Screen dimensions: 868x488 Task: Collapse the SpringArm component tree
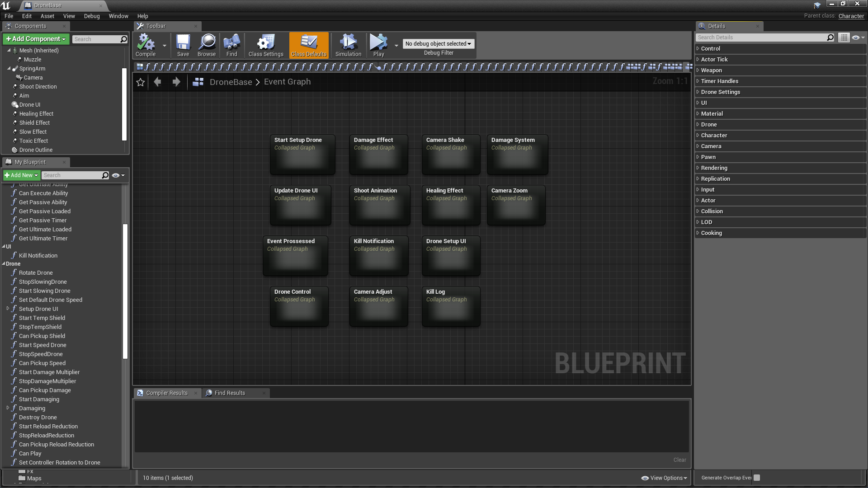coord(9,69)
